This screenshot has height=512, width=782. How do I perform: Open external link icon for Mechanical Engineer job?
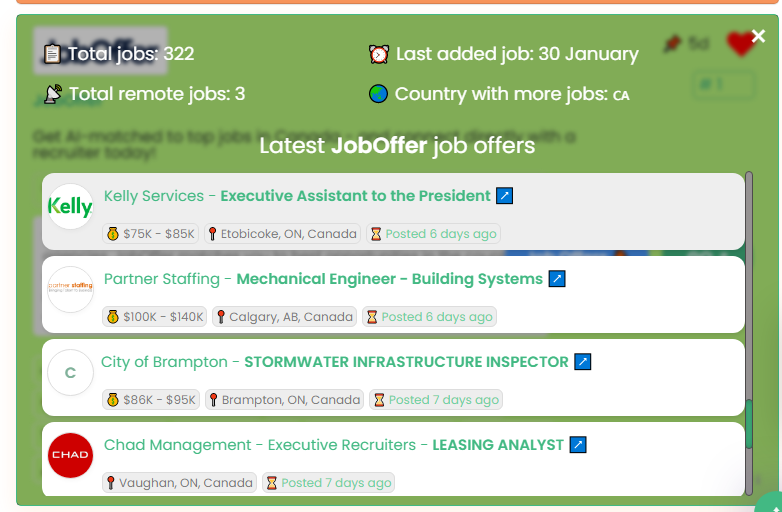click(x=557, y=278)
